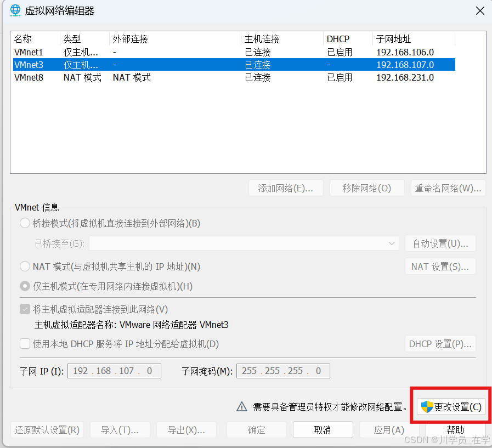The image size is (492, 448).
Task: Select the VMnet3 row
Action: (x=234, y=65)
